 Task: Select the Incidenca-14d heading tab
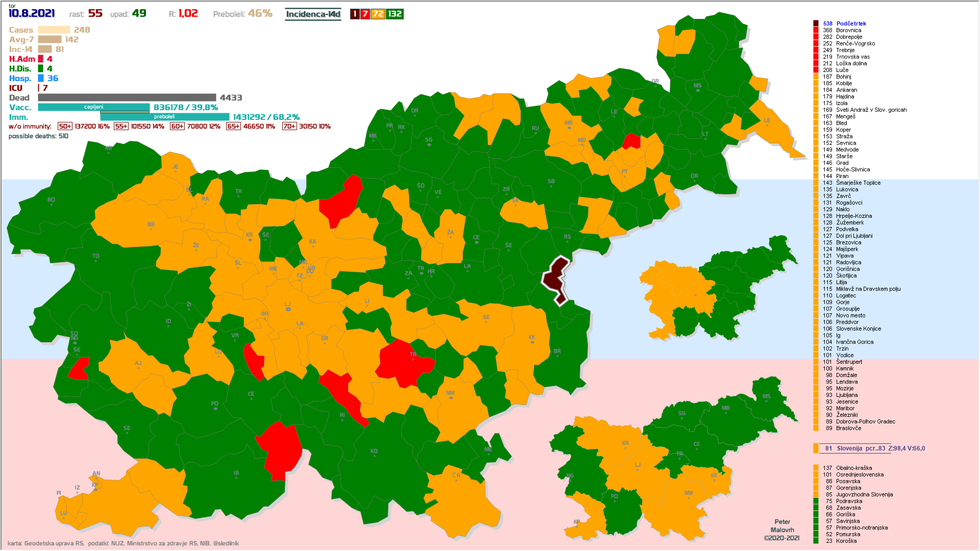313,14
